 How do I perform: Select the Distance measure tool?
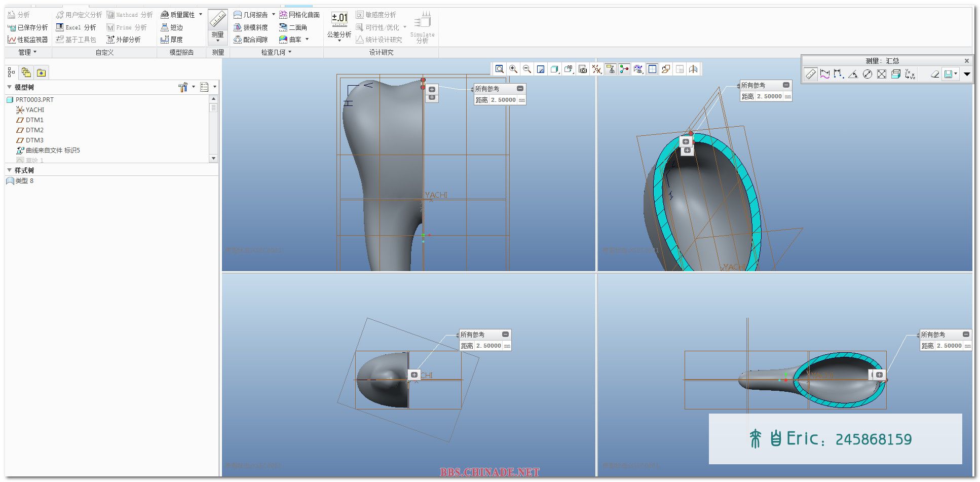(839, 74)
